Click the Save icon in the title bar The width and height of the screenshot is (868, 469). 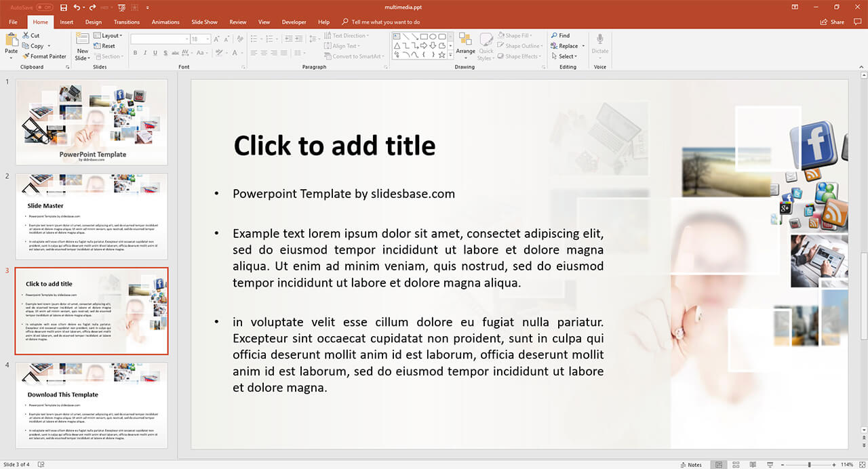64,7
